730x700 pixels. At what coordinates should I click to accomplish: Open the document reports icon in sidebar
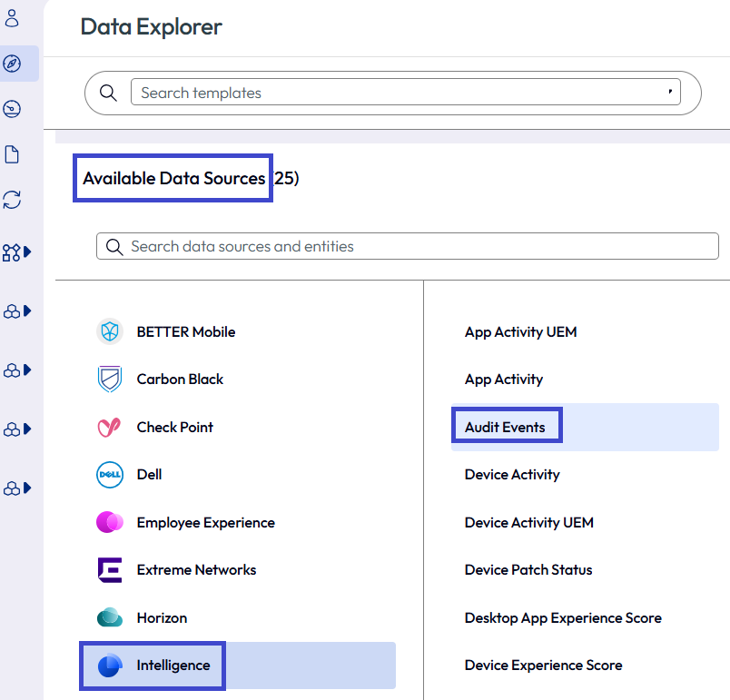(12, 154)
